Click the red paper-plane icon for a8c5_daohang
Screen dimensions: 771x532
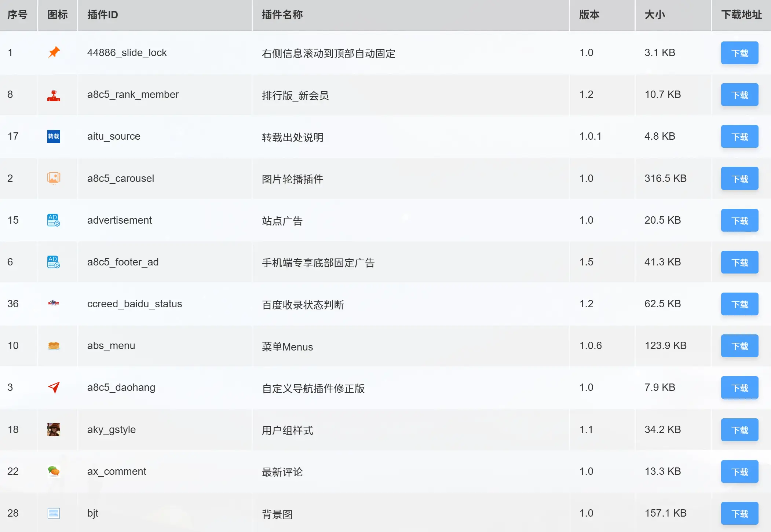point(54,387)
